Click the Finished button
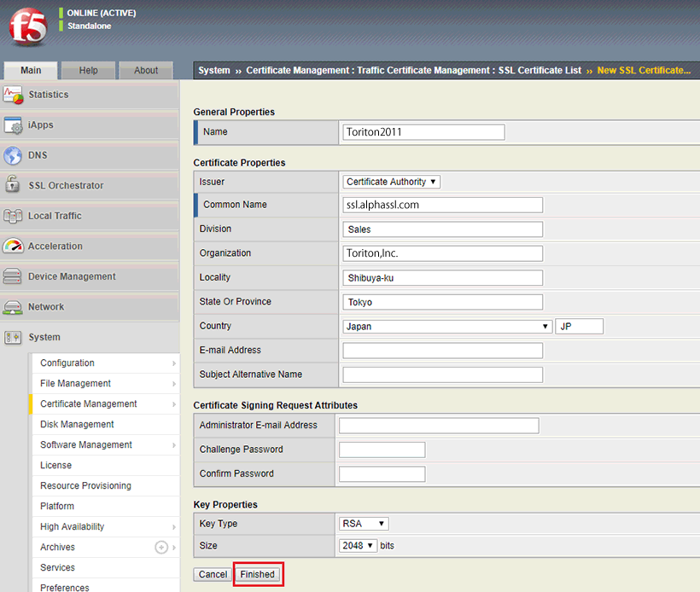700x592 pixels. (258, 574)
